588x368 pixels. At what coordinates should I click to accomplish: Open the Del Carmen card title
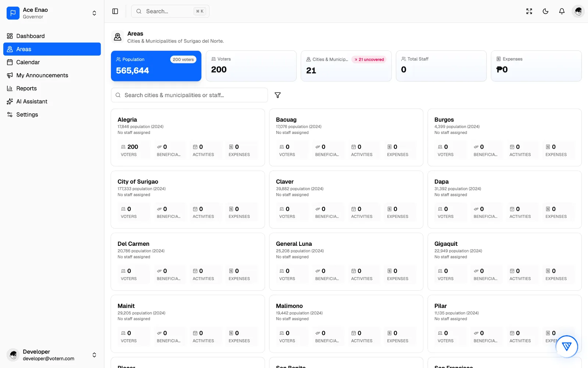point(133,244)
